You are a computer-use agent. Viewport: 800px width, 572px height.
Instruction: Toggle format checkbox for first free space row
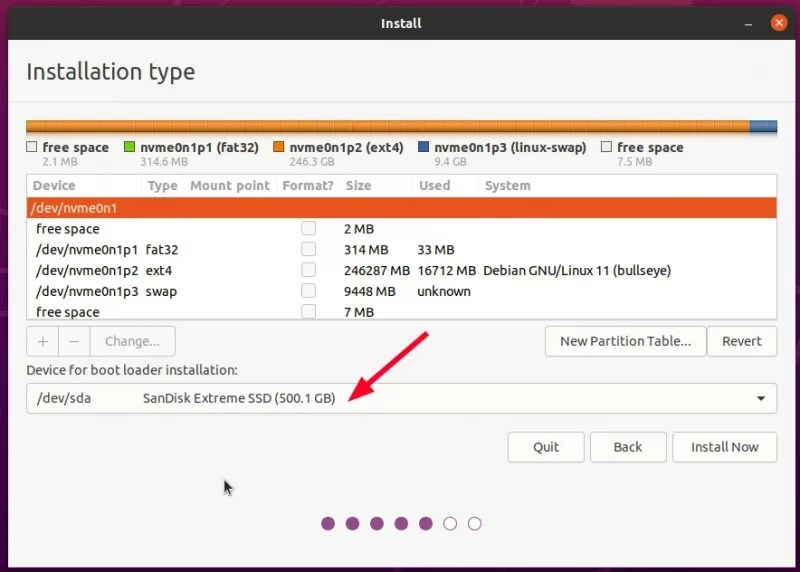[308, 228]
